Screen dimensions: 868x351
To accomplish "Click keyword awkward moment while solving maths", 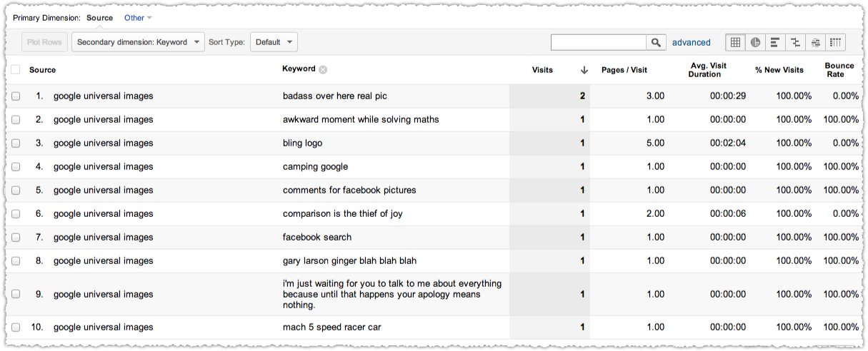I will click(x=361, y=120).
